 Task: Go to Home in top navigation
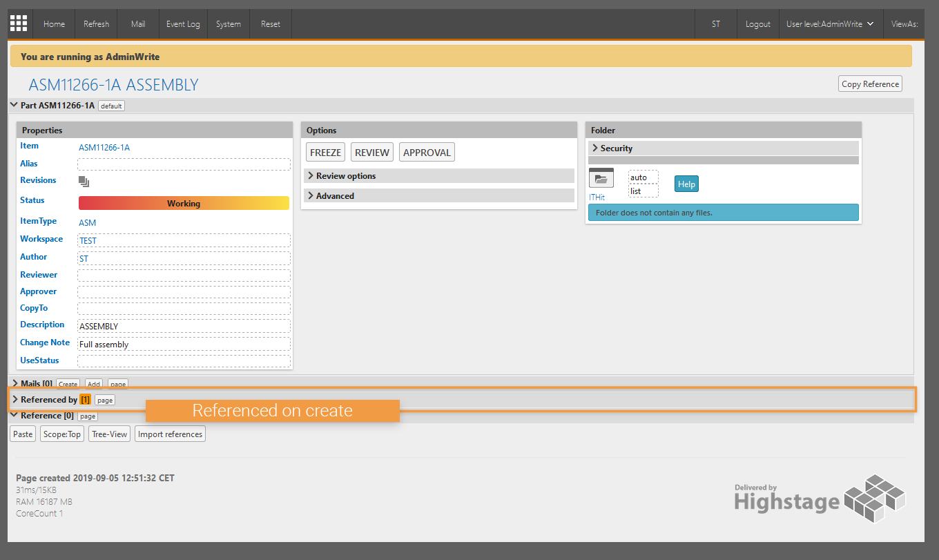[54, 23]
